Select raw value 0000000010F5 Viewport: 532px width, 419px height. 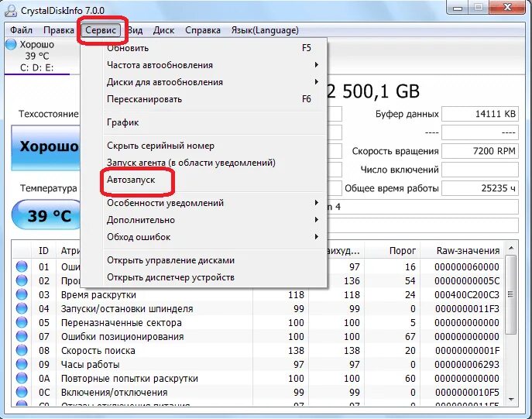(467, 392)
